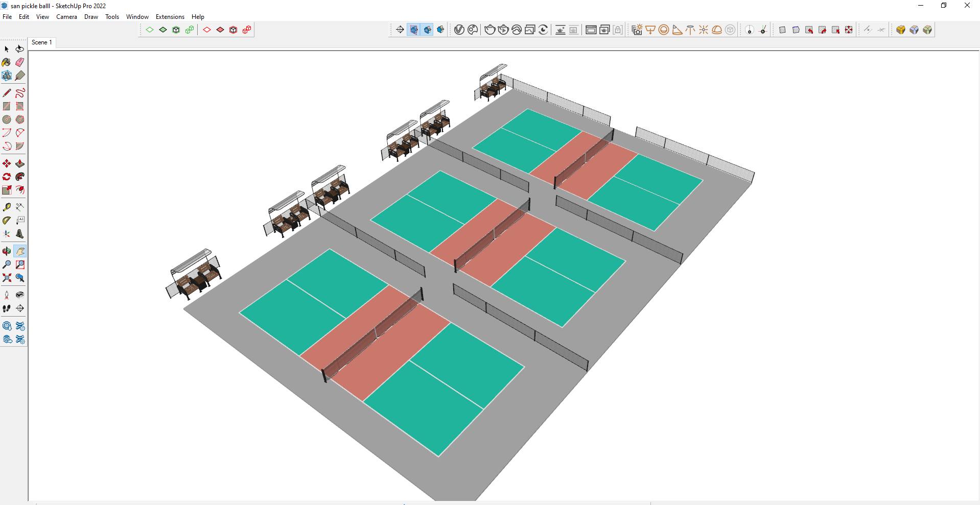
Task: Open the Extensions menu
Action: [x=170, y=17]
